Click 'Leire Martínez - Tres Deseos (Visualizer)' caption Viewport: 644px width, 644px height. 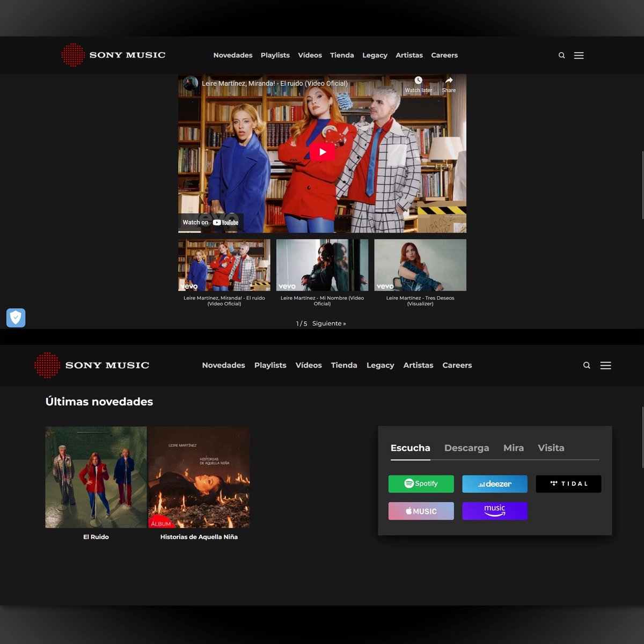pyautogui.click(x=420, y=301)
